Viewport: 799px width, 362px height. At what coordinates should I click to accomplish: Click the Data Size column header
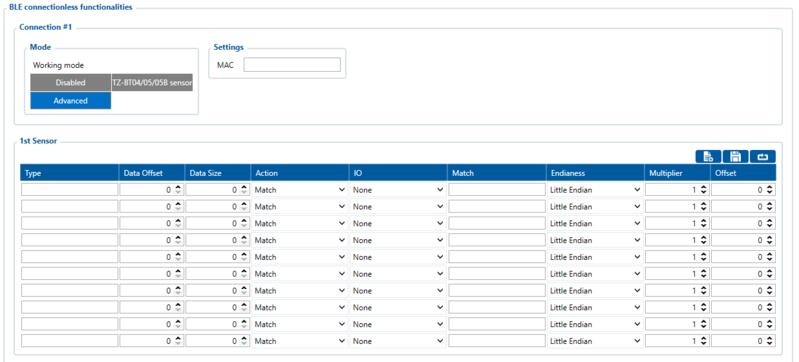(218, 173)
